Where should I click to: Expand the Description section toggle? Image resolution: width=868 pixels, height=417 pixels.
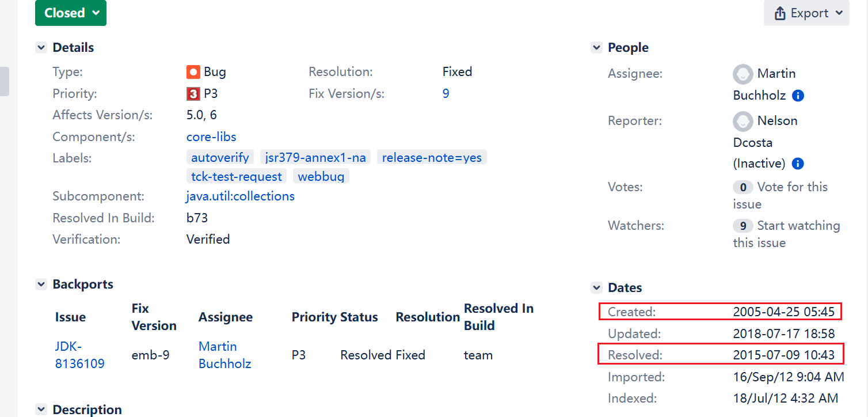click(x=41, y=410)
